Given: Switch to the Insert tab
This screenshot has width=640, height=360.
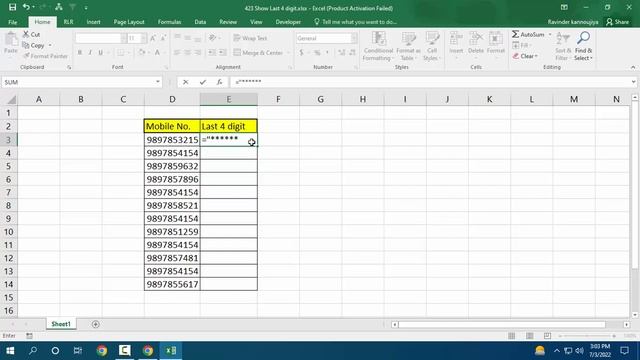Looking at the screenshot, I should point(93,22).
